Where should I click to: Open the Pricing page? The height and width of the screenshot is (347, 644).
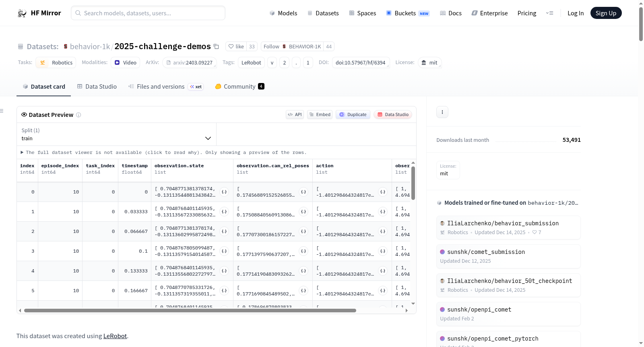pos(527,13)
